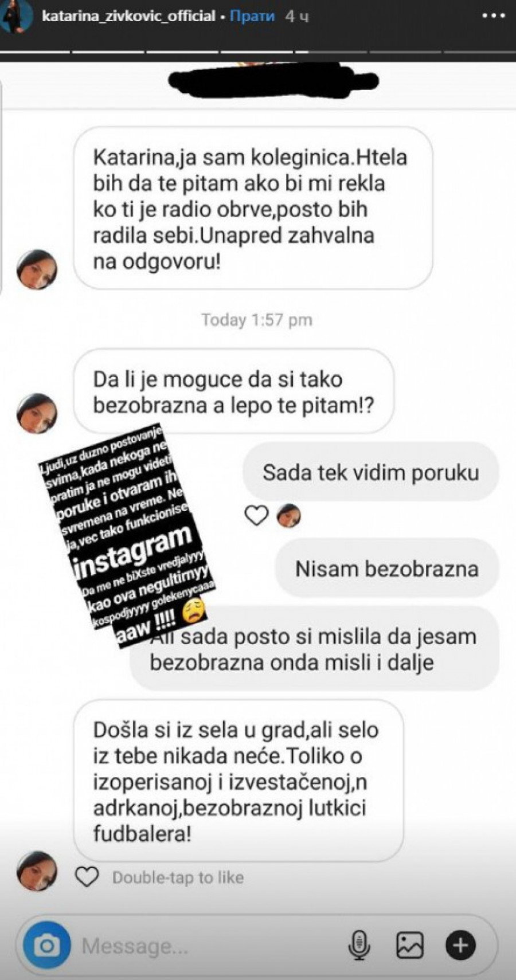516x980 pixels.
Task: Tap small seen avatar beside heart reaction
Action: tap(288, 516)
